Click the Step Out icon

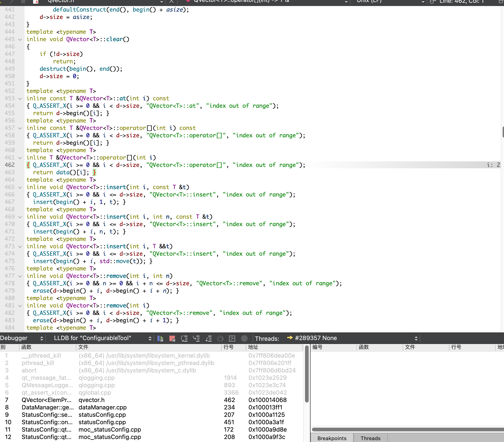[208, 338]
